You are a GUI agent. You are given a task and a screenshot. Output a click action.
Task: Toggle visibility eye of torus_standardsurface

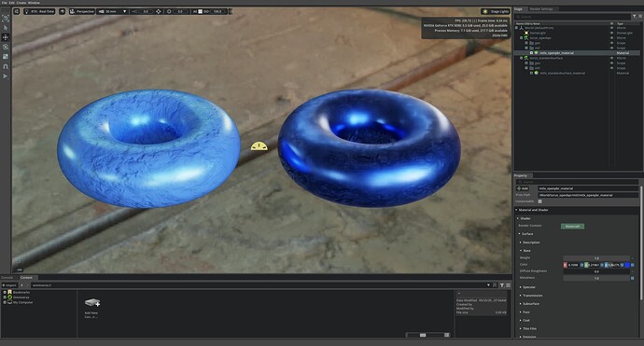pos(611,58)
